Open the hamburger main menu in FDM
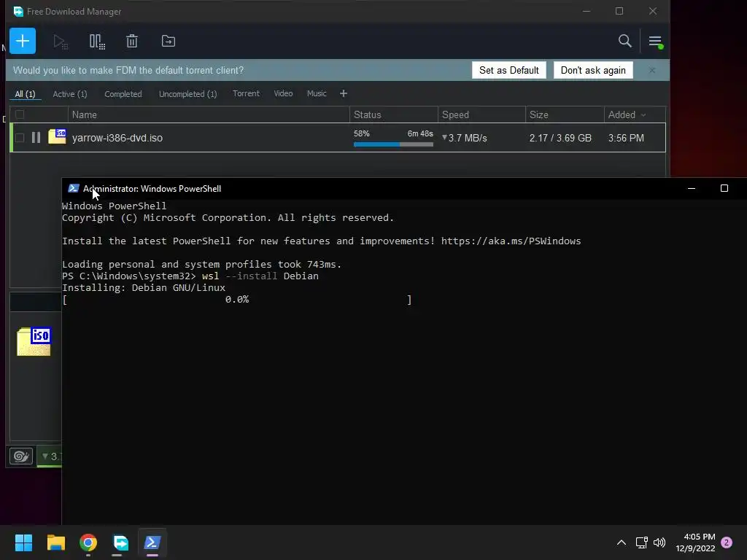The height and width of the screenshot is (560, 747). coord(655,42)
